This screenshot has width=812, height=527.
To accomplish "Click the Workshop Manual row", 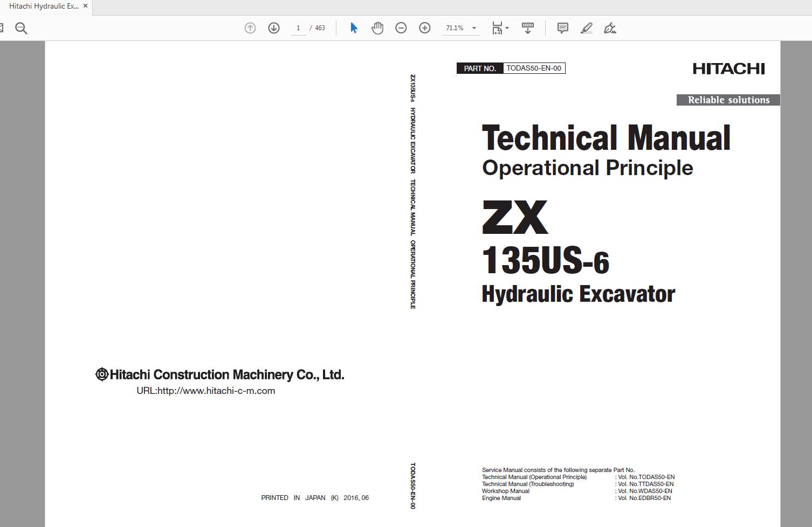I will [577, 491].
